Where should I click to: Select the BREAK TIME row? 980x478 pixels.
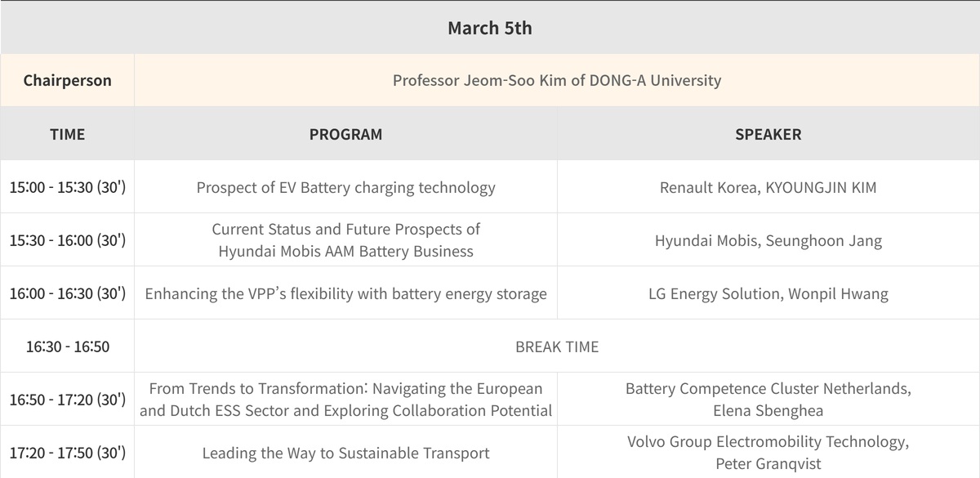pyautogui.click(x=556, y=346)
